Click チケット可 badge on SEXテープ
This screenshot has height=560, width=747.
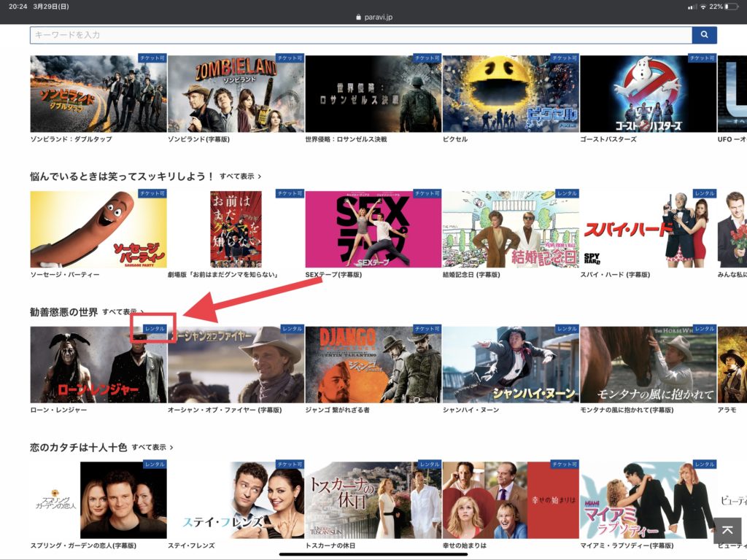pos(427,193)
